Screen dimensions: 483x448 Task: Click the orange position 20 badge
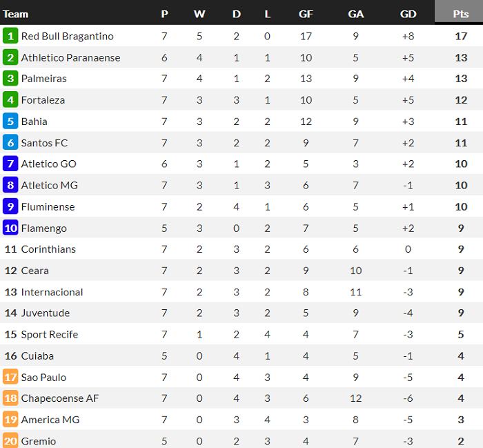pyautogui.click(x=10, y=441)
